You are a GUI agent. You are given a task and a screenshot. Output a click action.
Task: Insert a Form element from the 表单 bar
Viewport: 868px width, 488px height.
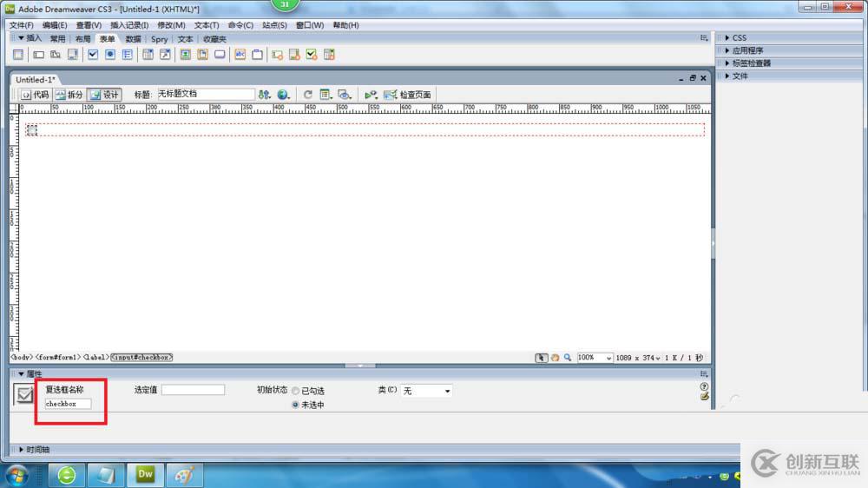coord(18,55)
